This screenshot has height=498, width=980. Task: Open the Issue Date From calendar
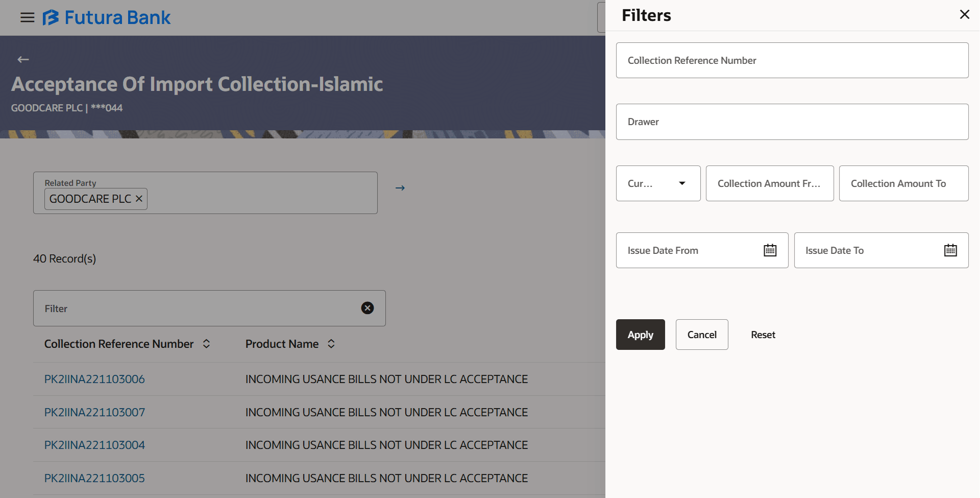pyautogui.click(x=770, y=250)
